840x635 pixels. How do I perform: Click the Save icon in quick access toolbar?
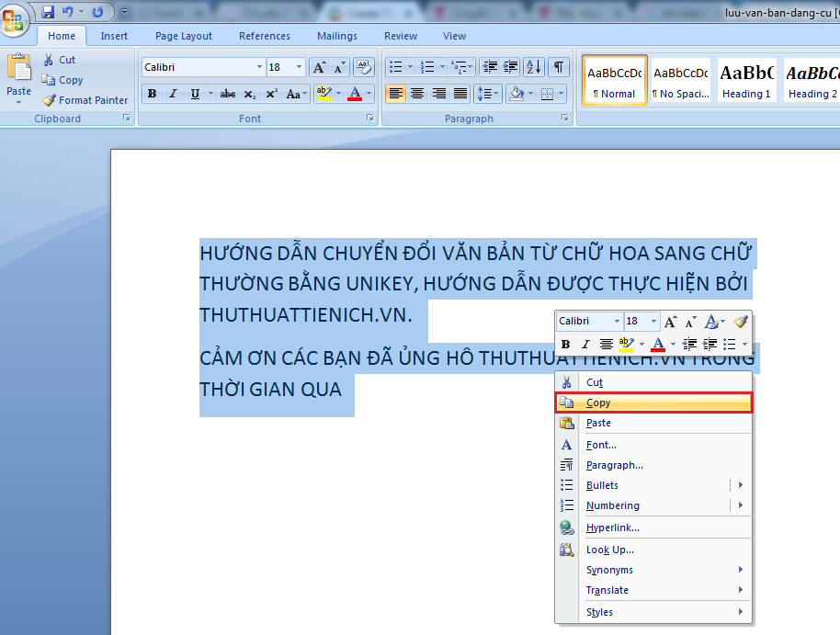[48, 12]
